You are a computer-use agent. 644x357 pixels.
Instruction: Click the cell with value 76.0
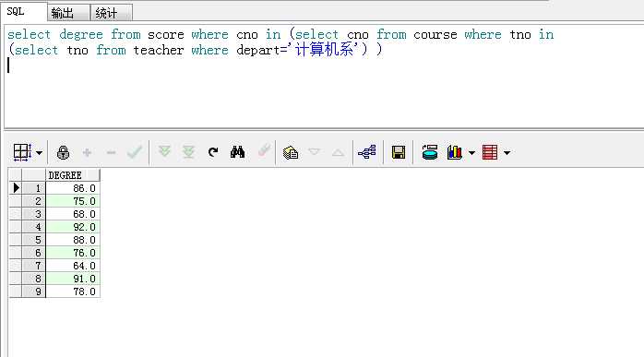tap(73, 253)
